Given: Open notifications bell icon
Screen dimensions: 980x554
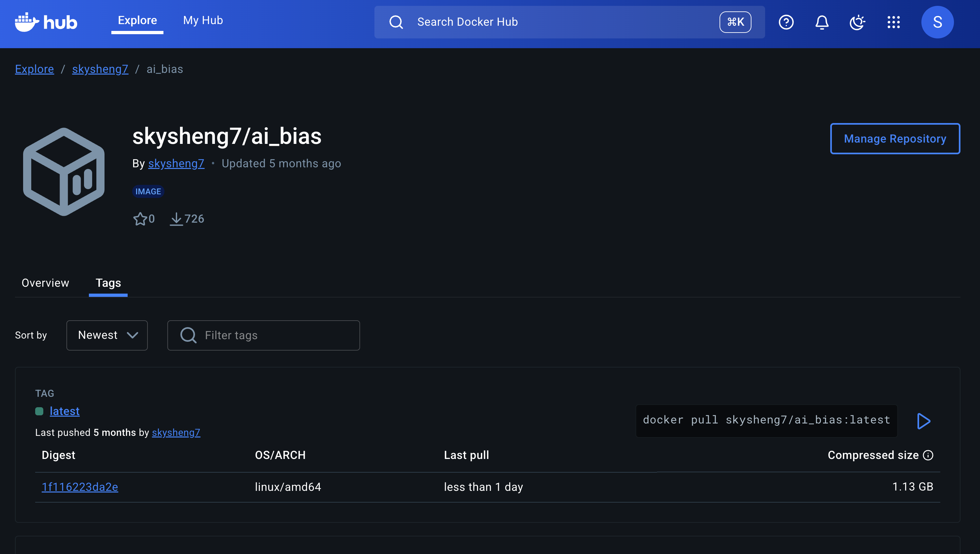Looking at the screenshot, I should coord(822,22).
